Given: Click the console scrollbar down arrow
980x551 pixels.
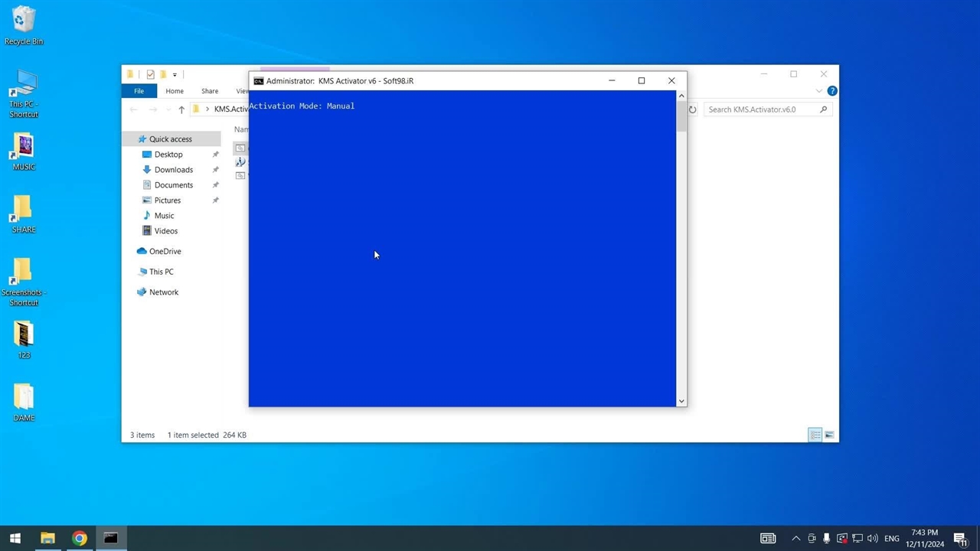Looking at the screenshot, I should tap(681, 401).
